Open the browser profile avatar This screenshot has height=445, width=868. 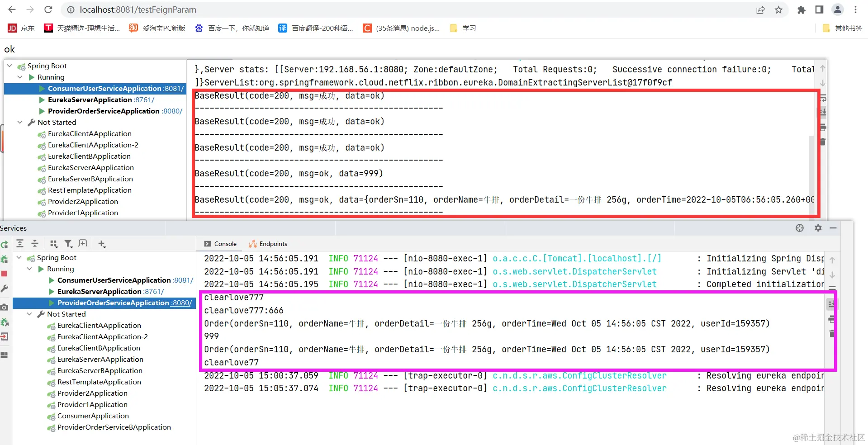[838, 10]
